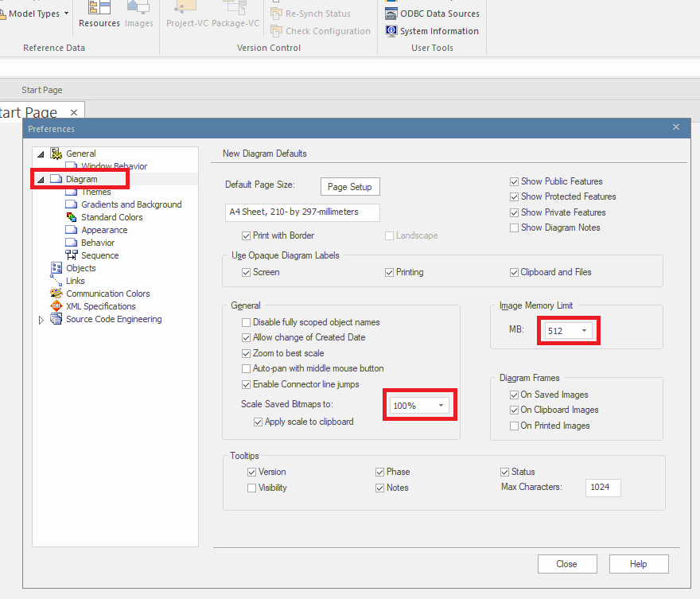The width and height of the screenshot is (700, 599).
Task: Select the Objects tree icon
Action: [x=56, y=268]
